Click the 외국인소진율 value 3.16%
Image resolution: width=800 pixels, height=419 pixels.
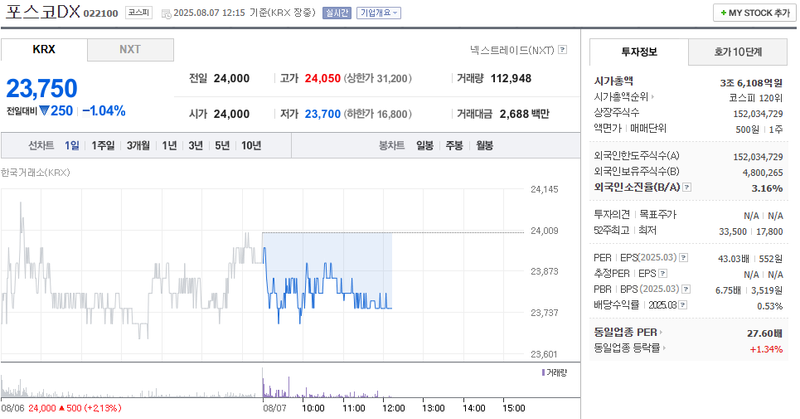tap(767, 188)
